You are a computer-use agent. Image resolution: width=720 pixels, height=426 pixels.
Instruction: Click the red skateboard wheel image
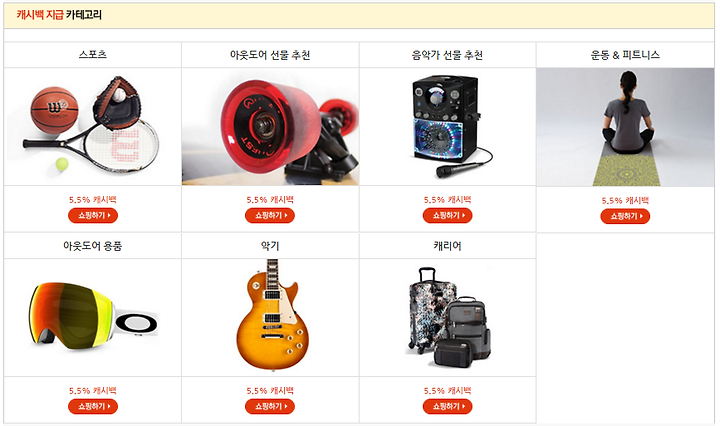pyautogui.click(x=270, y=127)
